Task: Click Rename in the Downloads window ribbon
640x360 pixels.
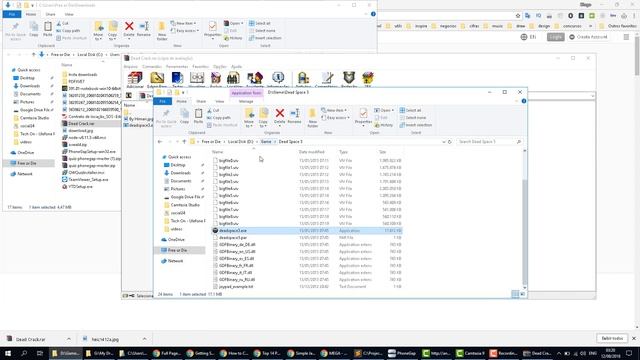Action: click(x=144, y=29)
